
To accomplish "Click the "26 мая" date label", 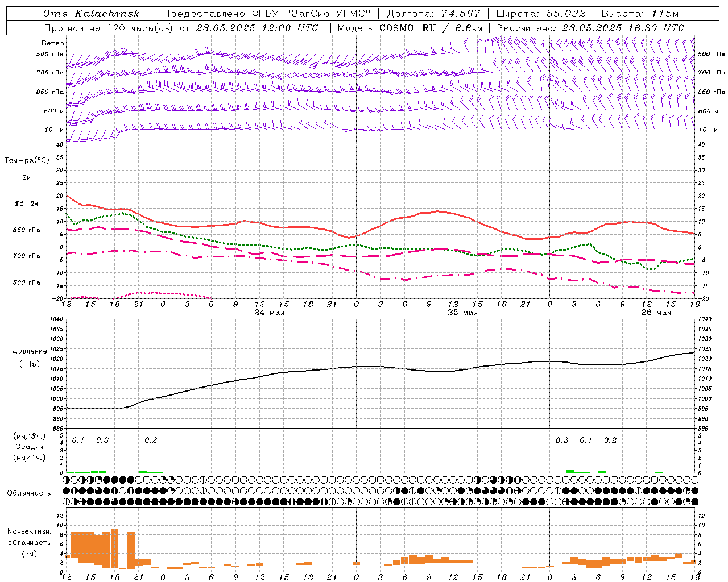I will coord(656,313).
